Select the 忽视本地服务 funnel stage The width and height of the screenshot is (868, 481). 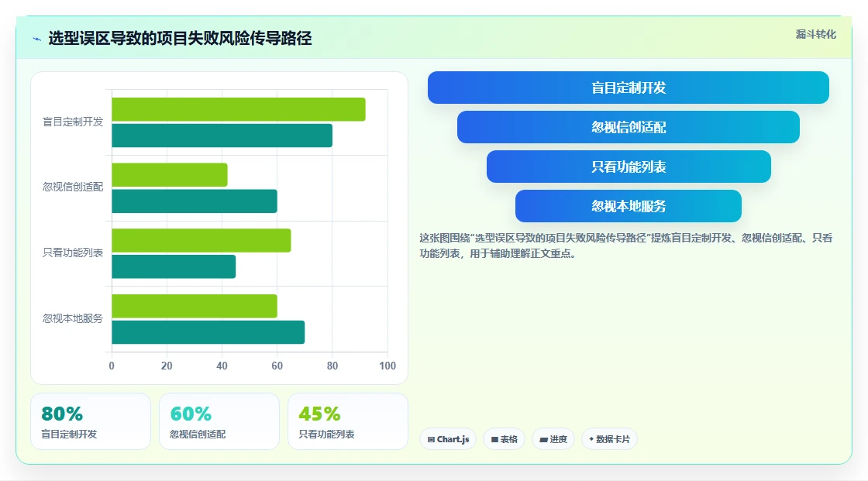(x=629, y=207)
